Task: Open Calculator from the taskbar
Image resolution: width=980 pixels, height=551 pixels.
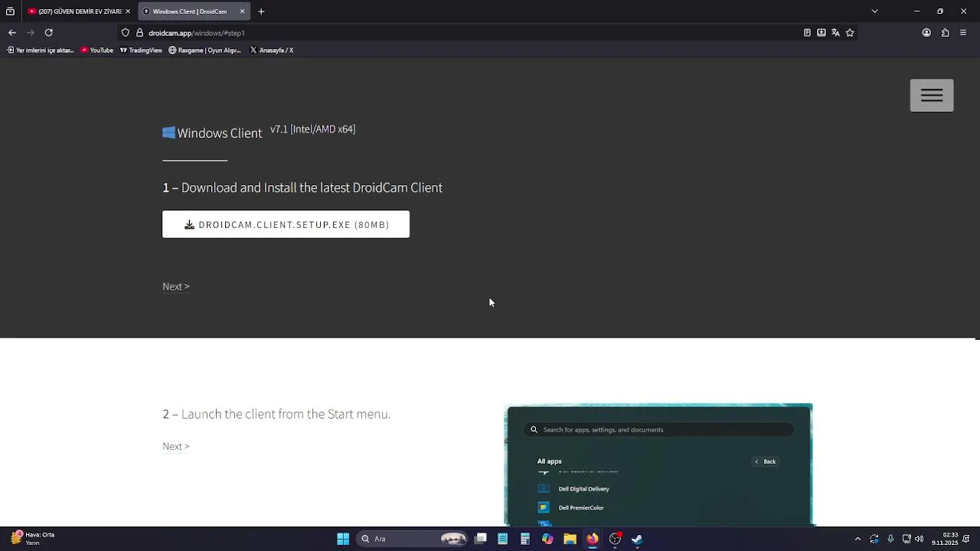Action: click(525, 539)
